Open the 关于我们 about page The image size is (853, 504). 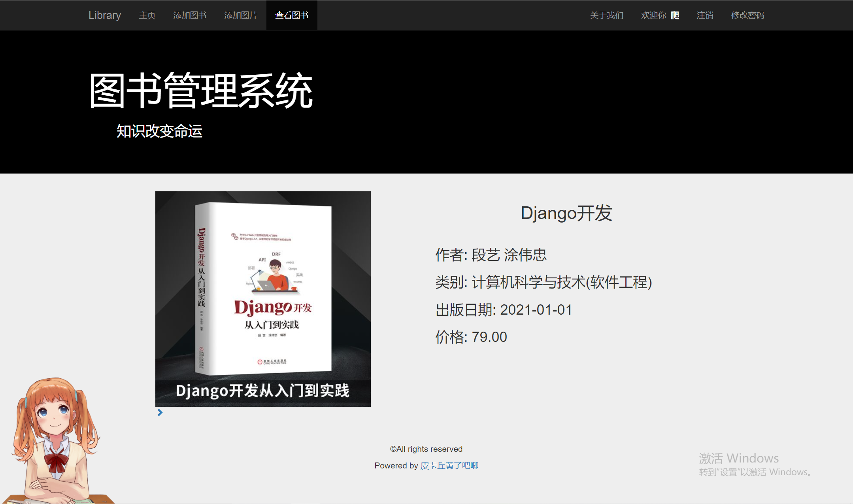(x=607, y=15)
